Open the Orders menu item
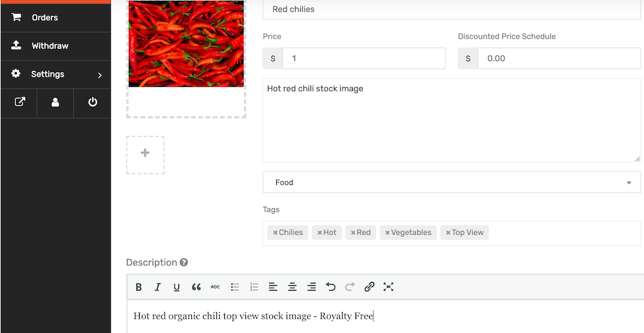The image size is (644, 333). point(55,17)
